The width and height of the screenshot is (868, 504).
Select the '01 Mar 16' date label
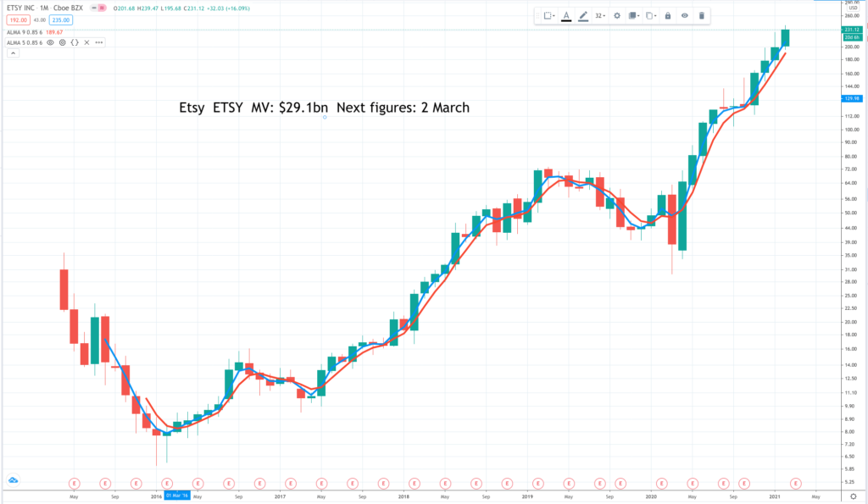tap(177, 496)
